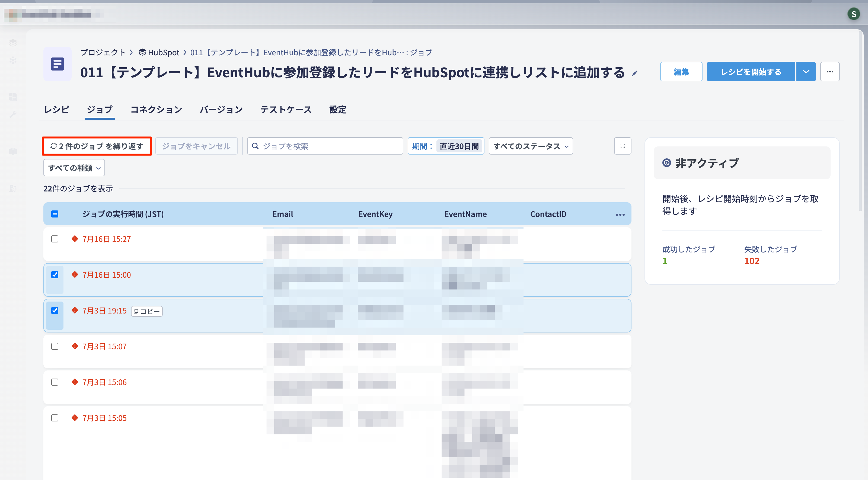Viewport: 868px width, 480px height.
Task: Uncheck the 7月3日 19:15 job checkbox
Action: [x=55, y=310]
